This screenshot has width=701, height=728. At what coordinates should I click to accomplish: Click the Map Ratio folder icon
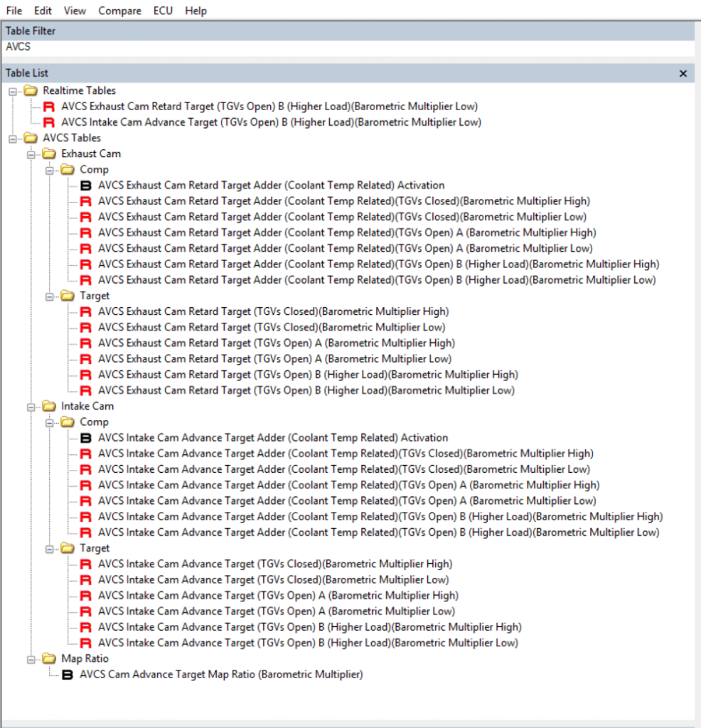click(49, 659)
